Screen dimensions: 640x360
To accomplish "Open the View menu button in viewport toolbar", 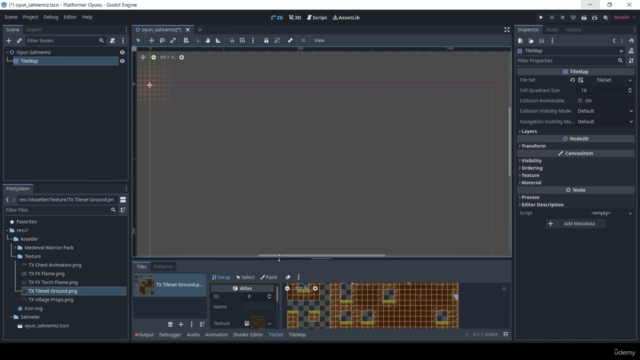I will pyautogui.click(x=319, y=40).
